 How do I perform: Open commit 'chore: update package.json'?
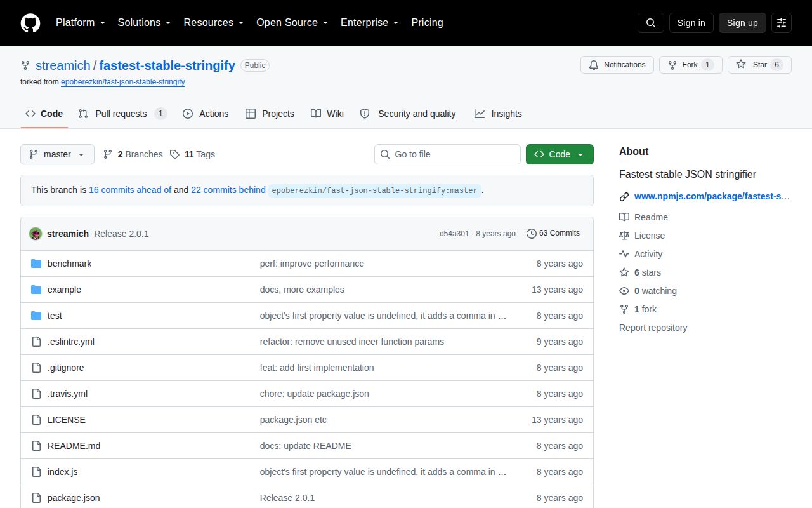(315, 394)
